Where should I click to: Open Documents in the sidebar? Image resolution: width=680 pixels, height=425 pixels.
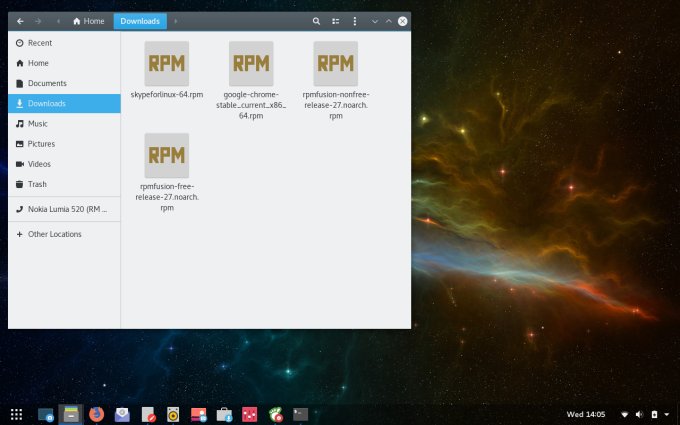click(64, 83)
